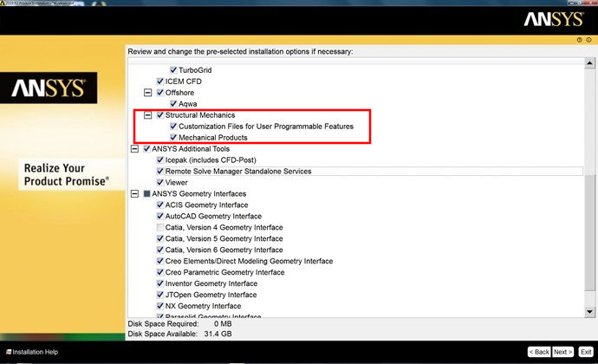Select the Viewer row label

click(176, 182)
